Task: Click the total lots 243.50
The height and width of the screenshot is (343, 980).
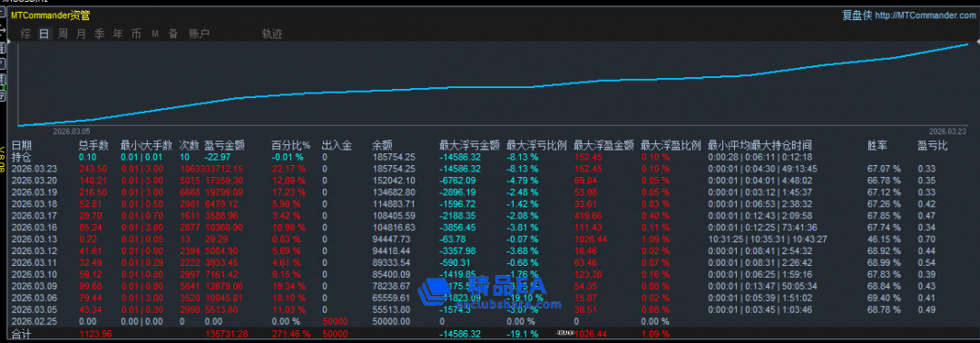Action: (93, 169)
